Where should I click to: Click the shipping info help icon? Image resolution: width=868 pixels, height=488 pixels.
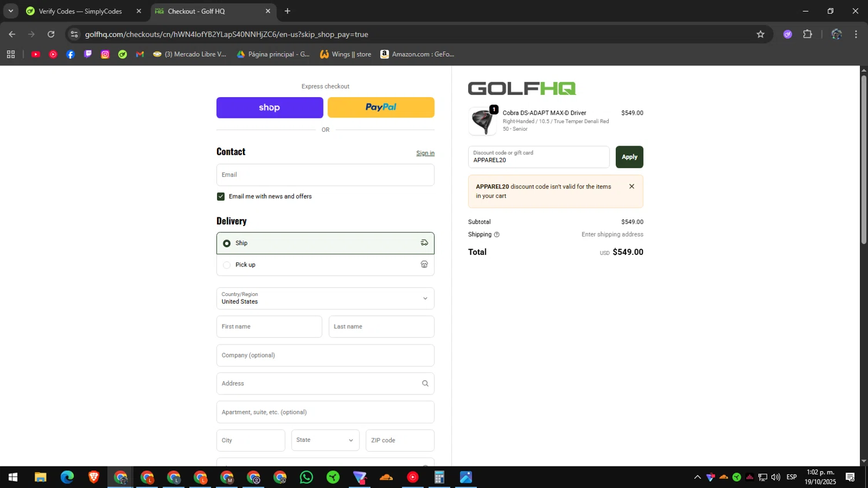point(496,235)
